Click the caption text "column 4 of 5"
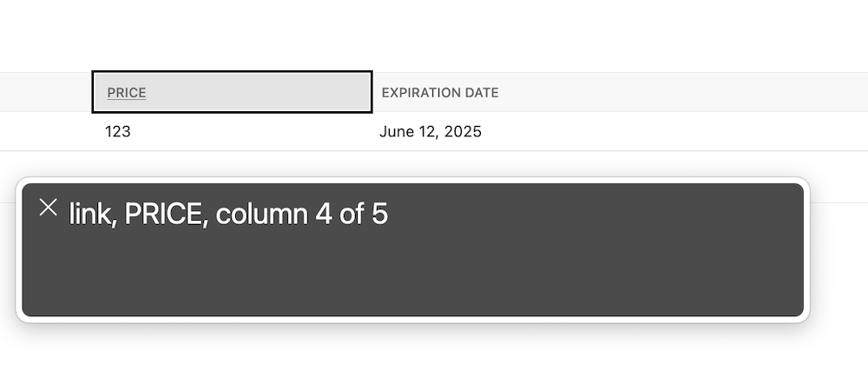868x377 pixels. pos(302,214)
